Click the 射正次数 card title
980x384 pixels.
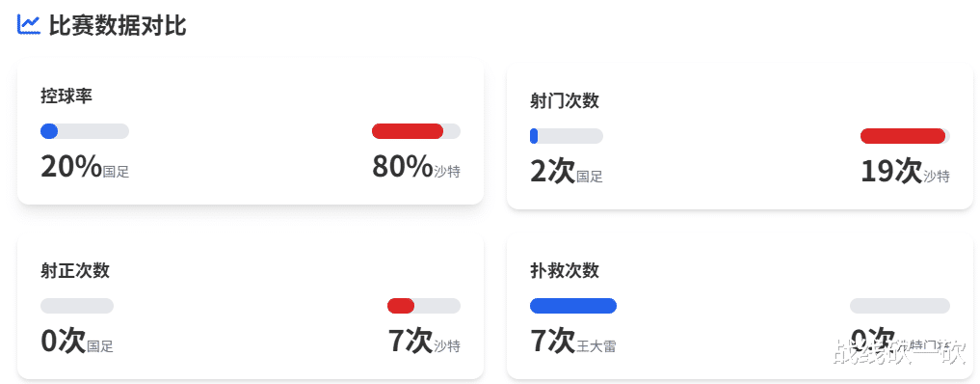click(x=75, y=270)
